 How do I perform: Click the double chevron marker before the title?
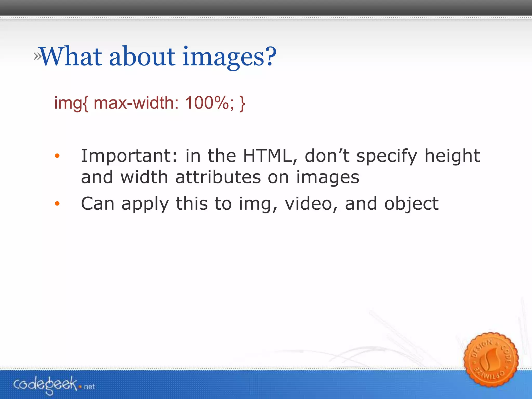[x=37, y=56]
